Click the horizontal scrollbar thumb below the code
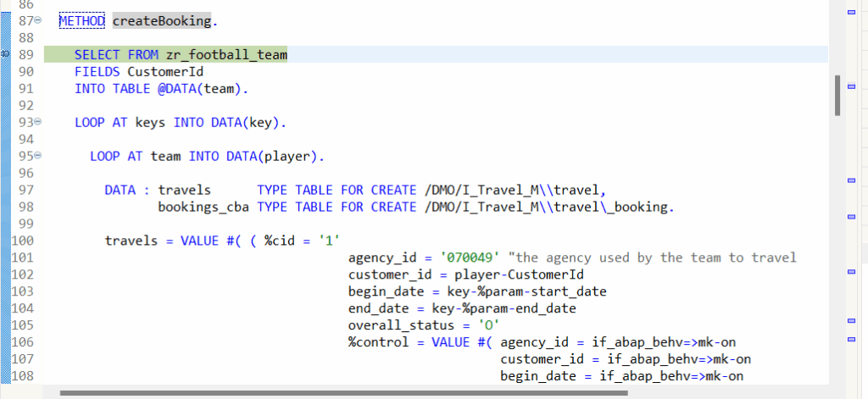This screenshot has height=399, width=868. (x=344, y=393)
